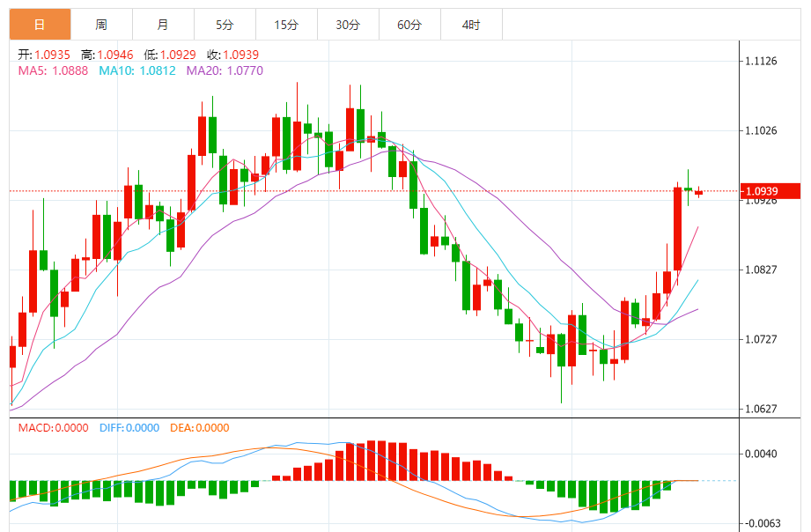Open the 15分 chart tab
This screenshot has height=532, width=811.
[x=286, y=25]
